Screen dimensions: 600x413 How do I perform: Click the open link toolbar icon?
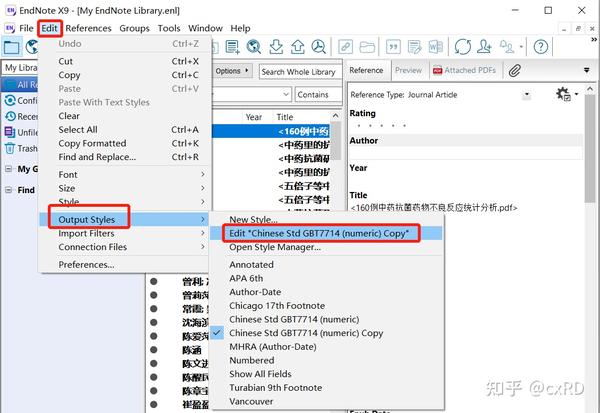[x=345, y=47]
